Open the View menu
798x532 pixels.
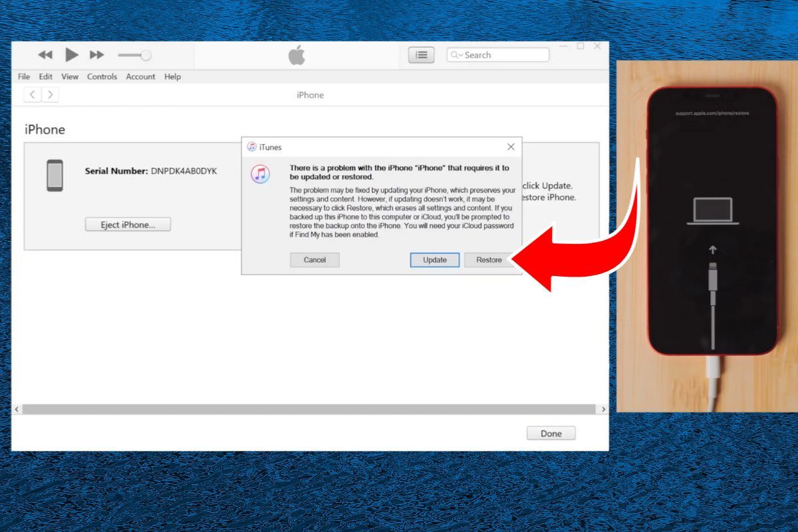pyautogui.click(x=70, y=76)
